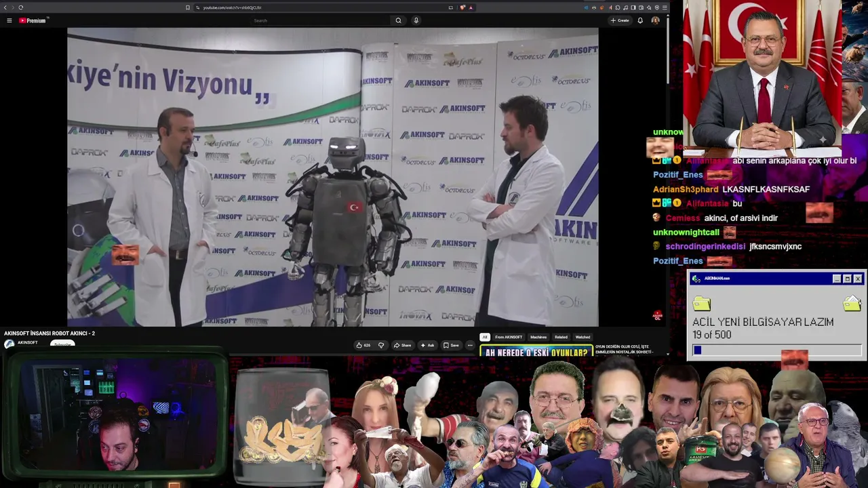Open the 'AH NEREDE O ESKİ OYUNLAR?' video thumbnail
Viewport: 868px width, 488px height.
[536, 351]
